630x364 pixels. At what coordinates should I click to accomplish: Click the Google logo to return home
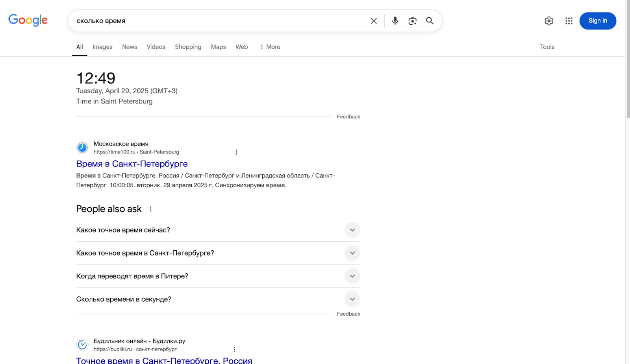28,20
